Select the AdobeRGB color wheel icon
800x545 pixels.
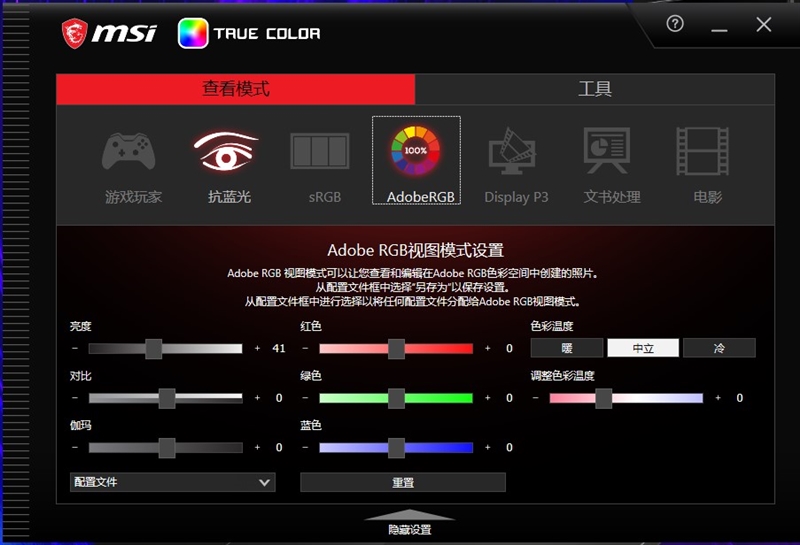[415, 151]
